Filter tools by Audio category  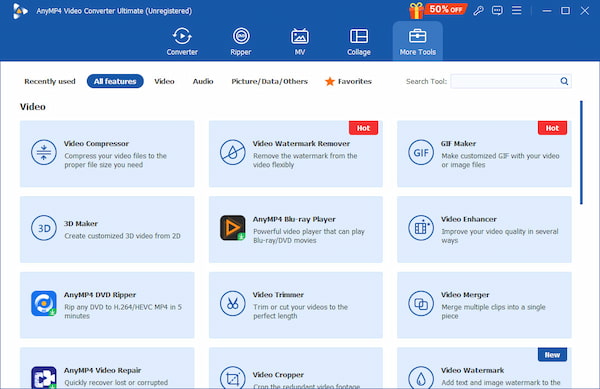click(x=203, y=81)
